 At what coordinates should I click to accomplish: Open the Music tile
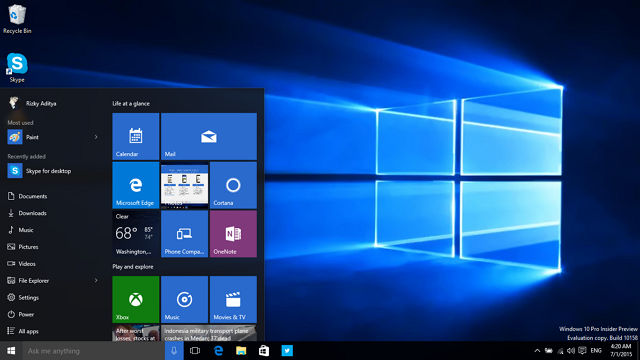click(184, 299)
